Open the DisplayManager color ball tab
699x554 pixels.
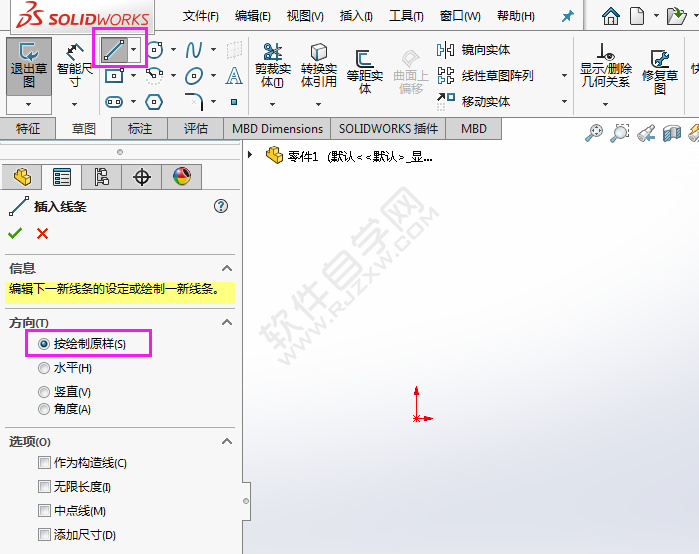[x=182, y=177]
